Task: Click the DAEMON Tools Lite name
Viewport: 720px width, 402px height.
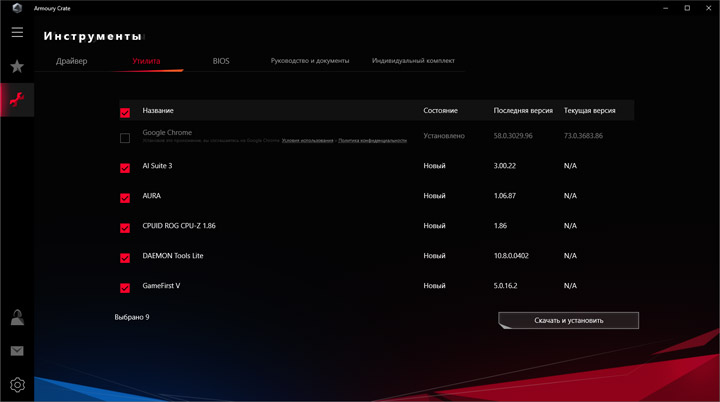Action: [173, 255]
